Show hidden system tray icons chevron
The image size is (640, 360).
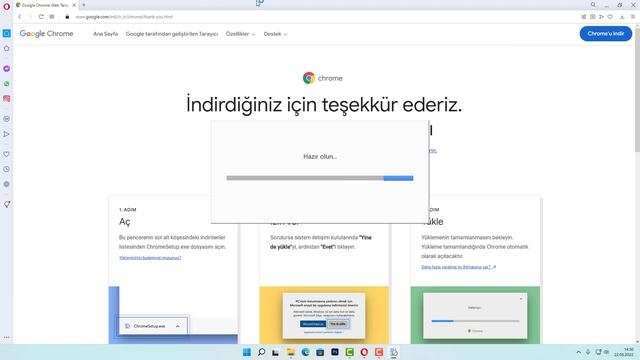(578, 352)
